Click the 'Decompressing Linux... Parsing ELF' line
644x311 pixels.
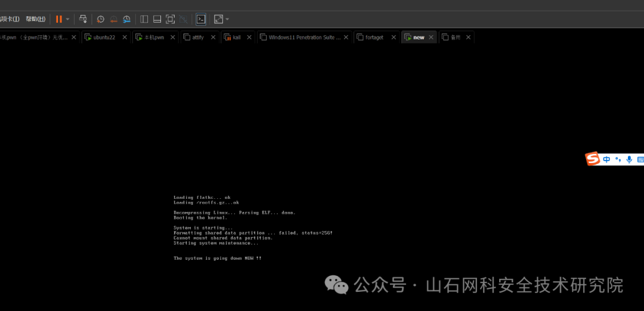[x=234, y=213]
